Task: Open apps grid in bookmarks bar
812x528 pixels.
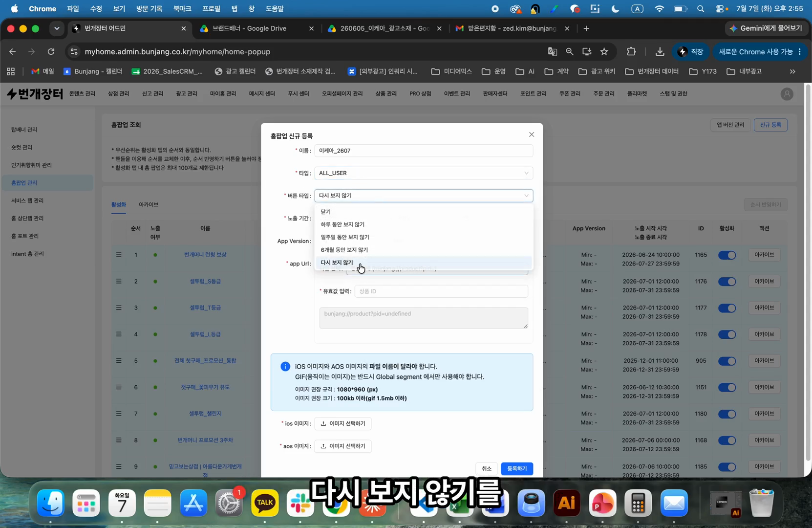Action: [x=11, y=71]
